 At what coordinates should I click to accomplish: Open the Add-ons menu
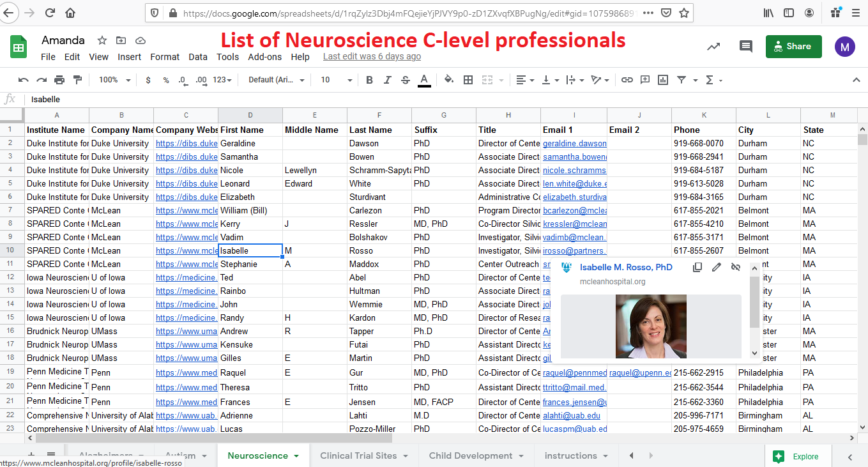[x=264, y=57]
